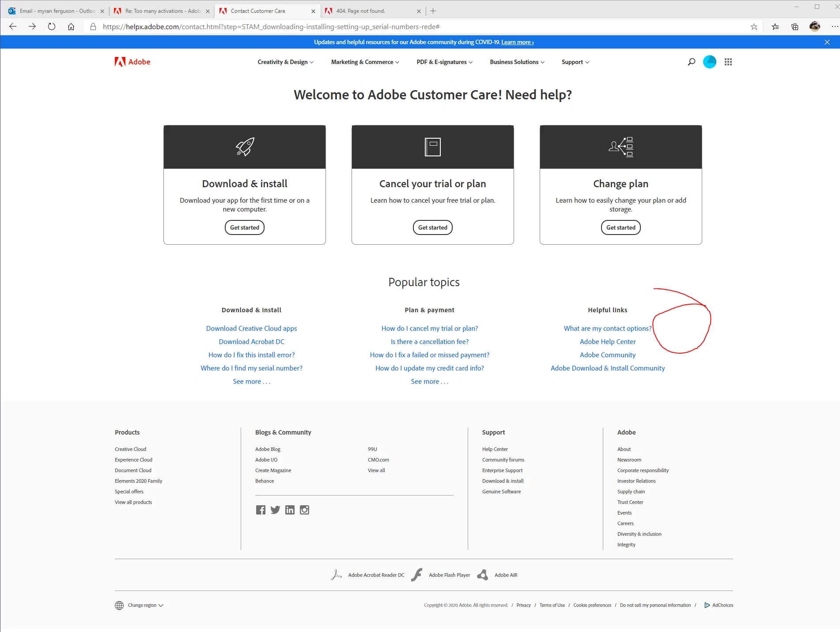Open footer Investor Relations link
Viewport: 840px width, 632px height.
pos(636,481)
